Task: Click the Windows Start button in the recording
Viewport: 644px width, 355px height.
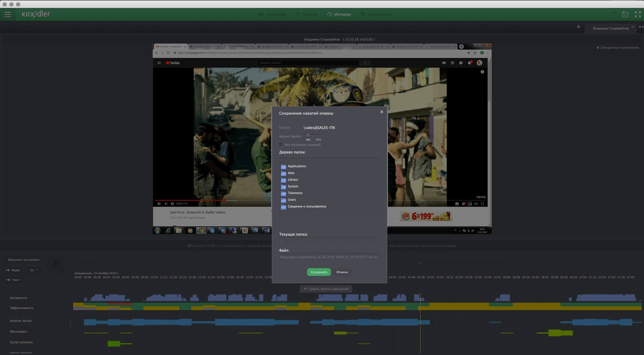Action: coord(157,230)
